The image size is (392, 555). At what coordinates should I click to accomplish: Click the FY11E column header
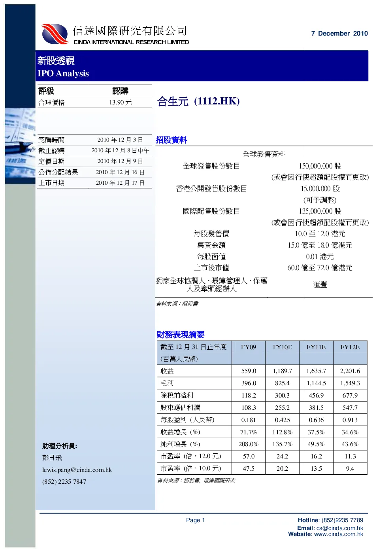pos(316,347)
